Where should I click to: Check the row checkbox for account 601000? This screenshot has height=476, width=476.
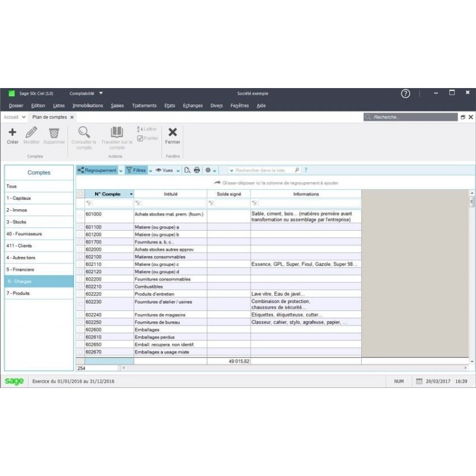click(x=80, y=215)
